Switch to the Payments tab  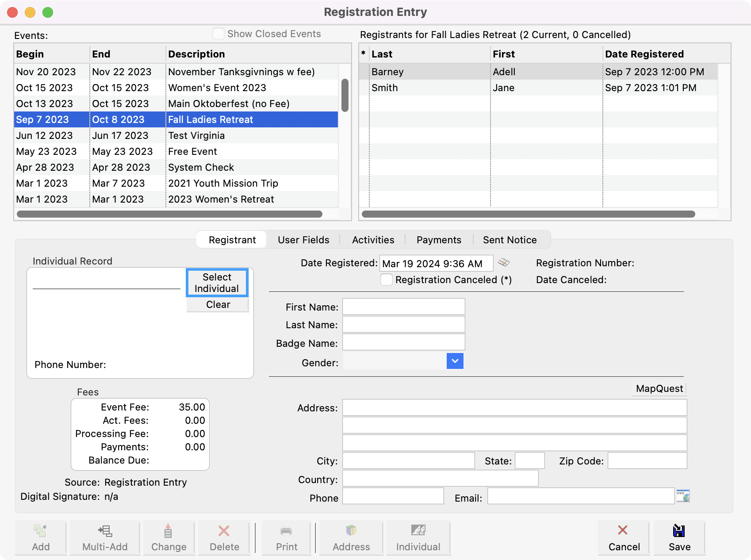tap(439, 240)
